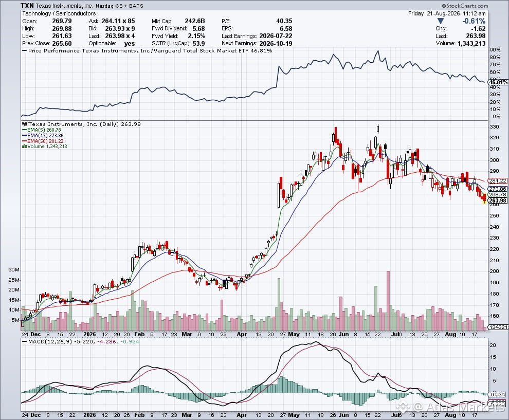
Task: Click the 263.98 last price axis tag
Action: 498,200
